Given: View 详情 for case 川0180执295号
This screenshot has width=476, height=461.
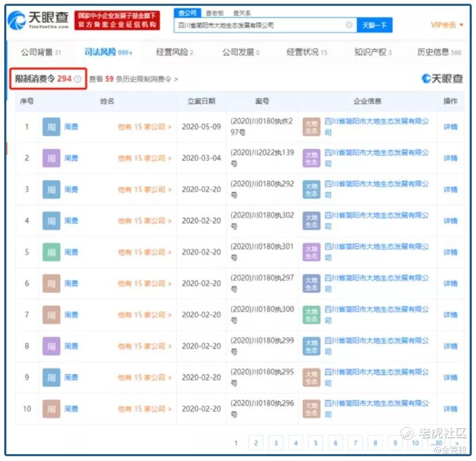Looking at the screenshot, I should (x=451, y=377).
